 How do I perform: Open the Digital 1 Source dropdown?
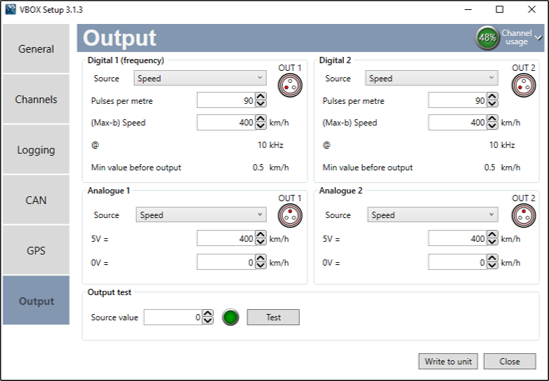(x=200, y=78)
